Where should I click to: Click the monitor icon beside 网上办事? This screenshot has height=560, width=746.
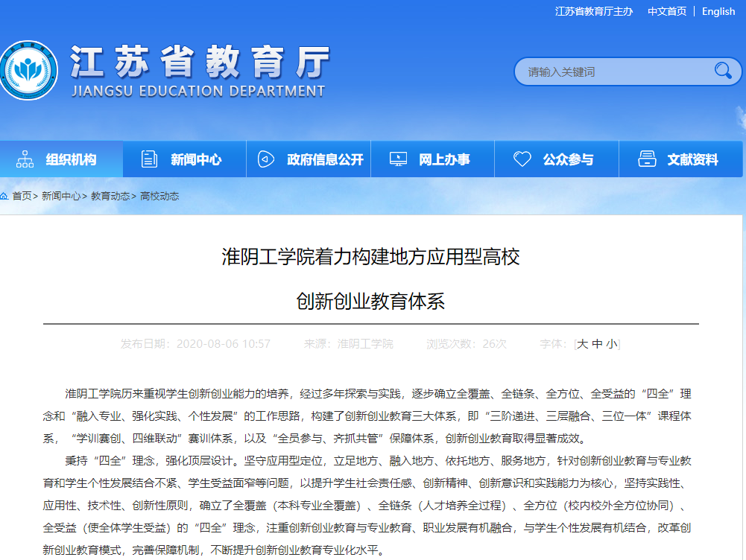click(398, 159)
